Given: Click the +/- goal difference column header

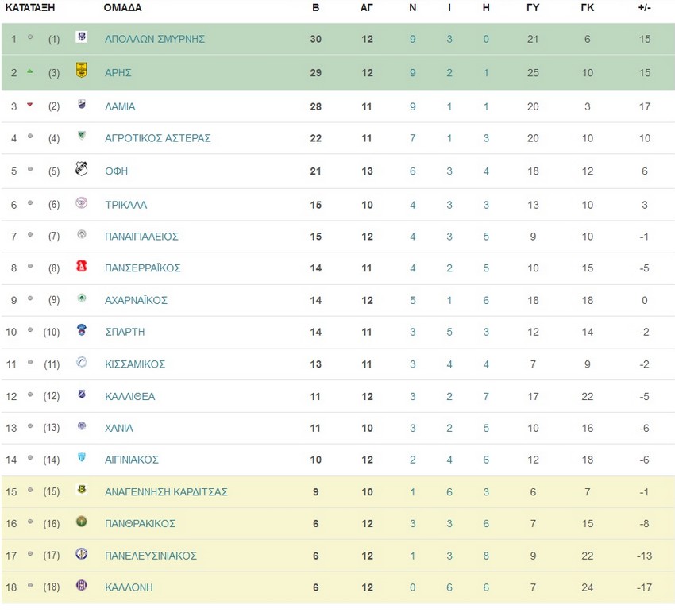Looking at the screenshot, I should tap(645, 8).
